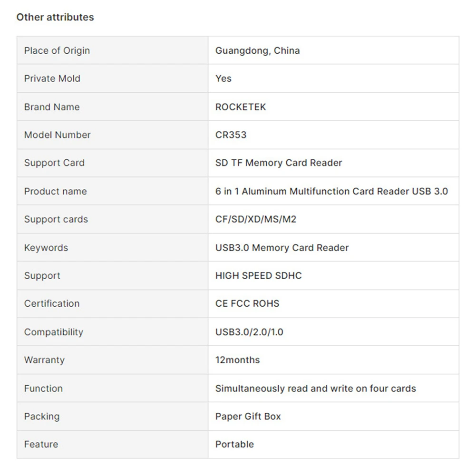The height and width of the screenshot is (476, 476).
Task: Click the 'USB3.0/2.0/1.0' compatibility value
Action: click(249, 332)
